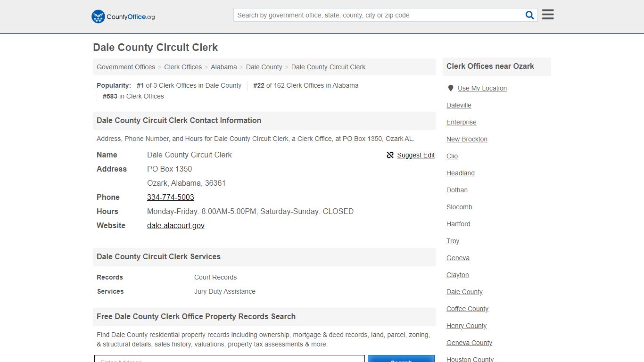
Task: Navigate to Alabama breadcrumb
Action: coord(224,67)
